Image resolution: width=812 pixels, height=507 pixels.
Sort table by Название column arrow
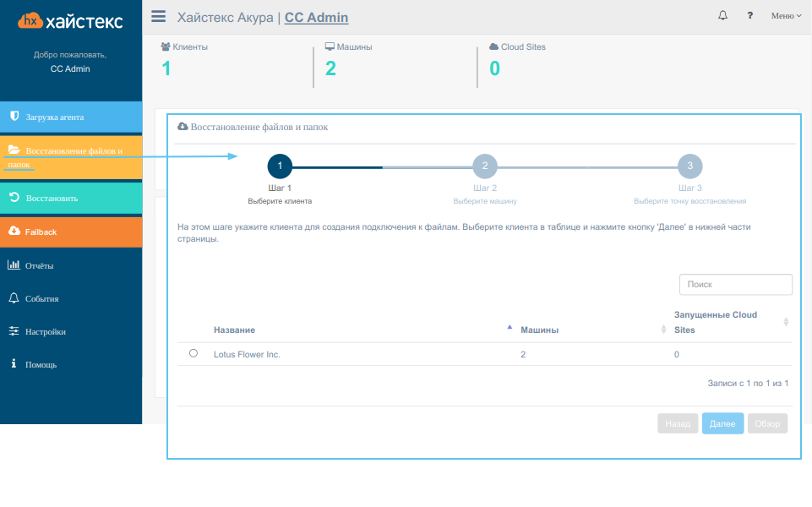point(510,327)
